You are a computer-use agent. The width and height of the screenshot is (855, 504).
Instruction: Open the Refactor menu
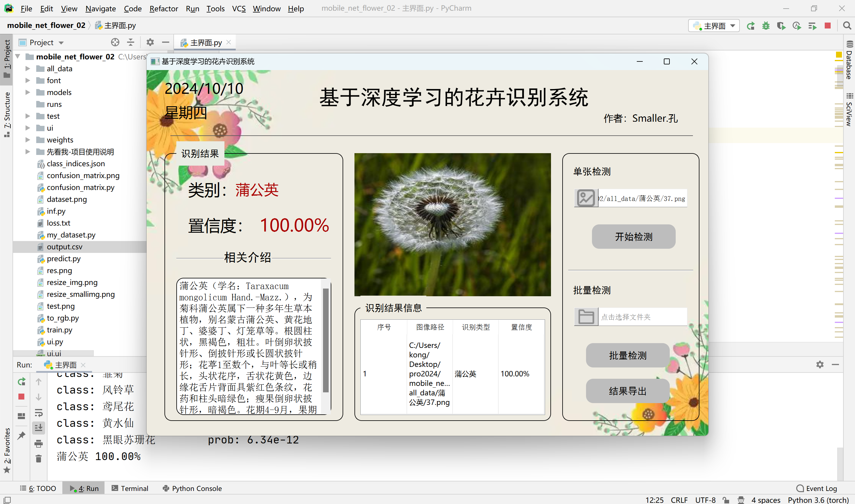(164, 9)
